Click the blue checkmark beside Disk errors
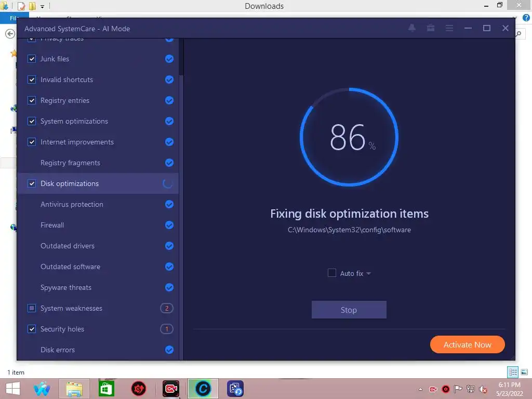This screenshot has width=532, height=399. [x=169, y=350]
